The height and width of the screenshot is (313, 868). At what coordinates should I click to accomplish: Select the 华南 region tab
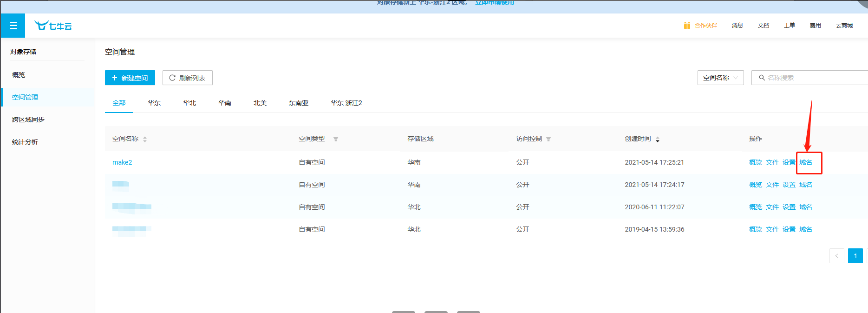225,103
